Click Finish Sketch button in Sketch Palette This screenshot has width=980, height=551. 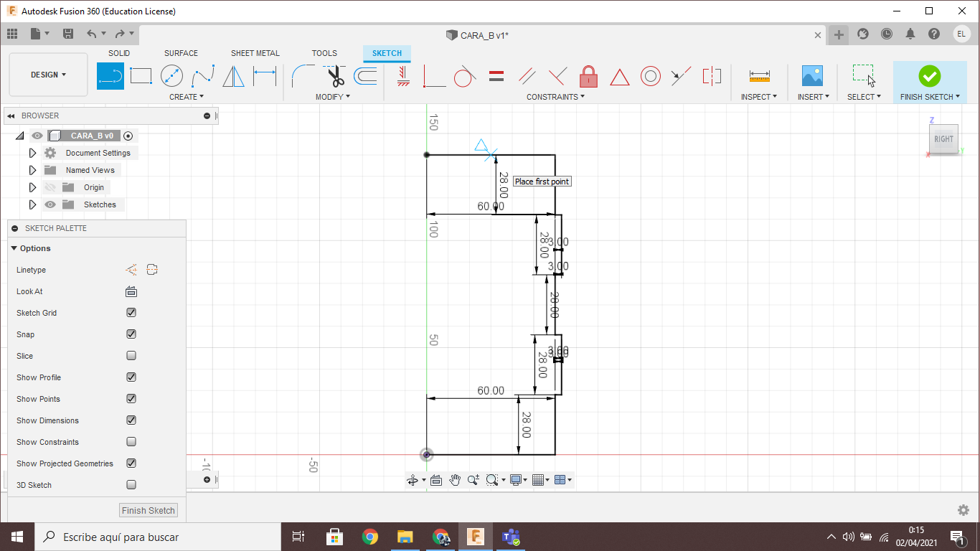[x=149, y=511]
